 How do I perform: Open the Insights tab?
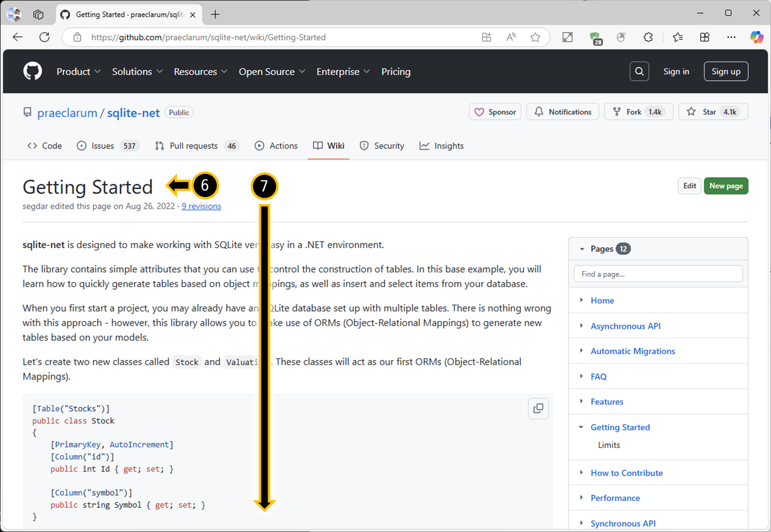pyautogui.click(x=441, y=146)
